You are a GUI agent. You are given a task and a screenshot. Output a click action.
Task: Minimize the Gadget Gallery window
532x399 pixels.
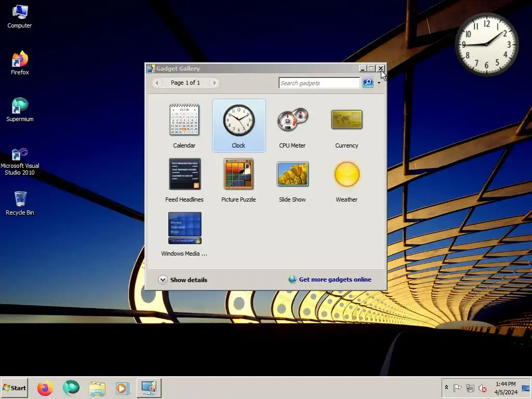coord(363,69)
